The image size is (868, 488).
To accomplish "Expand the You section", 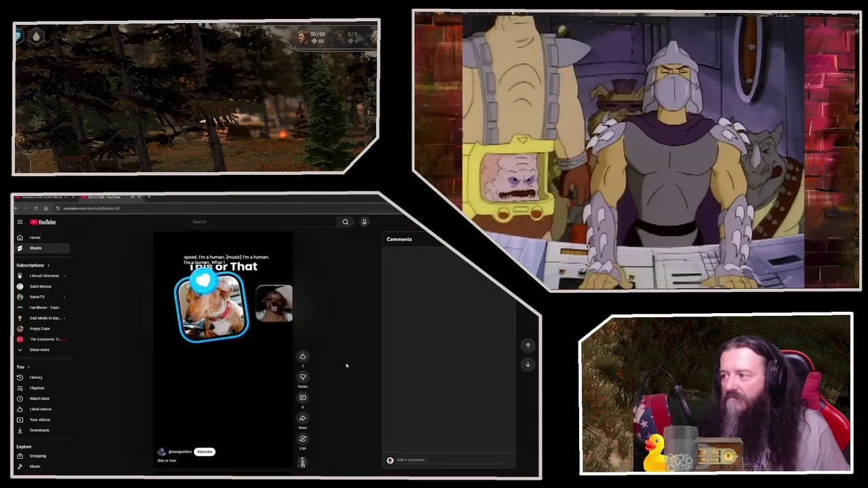I will point(23,367).
